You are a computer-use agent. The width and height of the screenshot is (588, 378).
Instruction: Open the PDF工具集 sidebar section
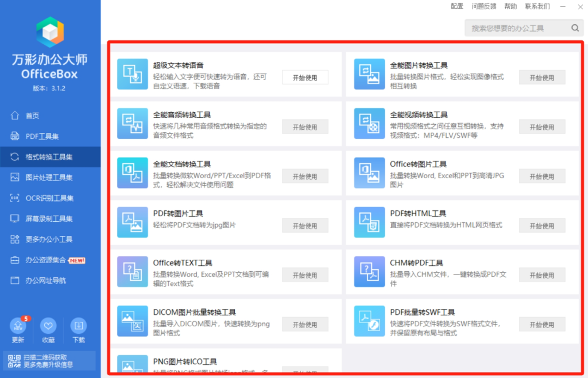[42, 136]
